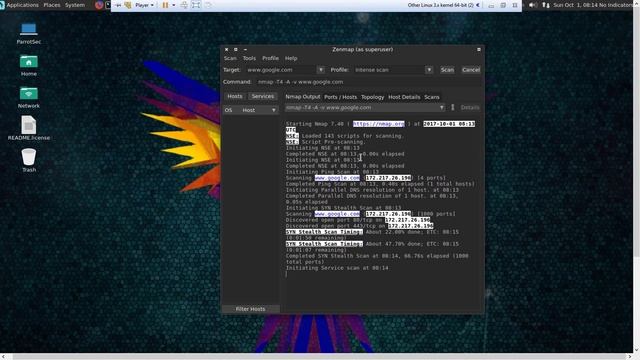Open the Trash desktop icon
Viewport: 640px width, 360px height.
pyautogui.click(x=29, y=160)
